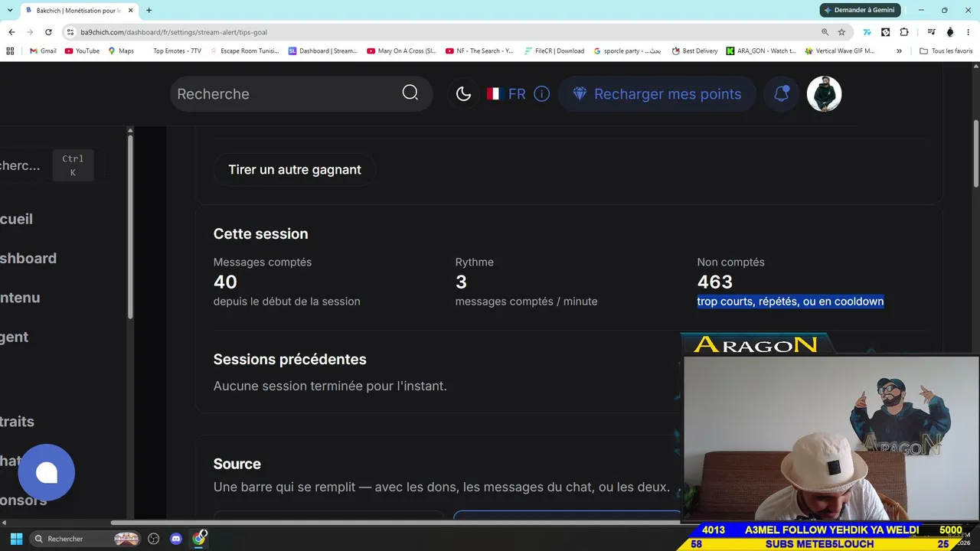Open the Mary On A Cross bookmark
The image size is (980, 551).
402,51
